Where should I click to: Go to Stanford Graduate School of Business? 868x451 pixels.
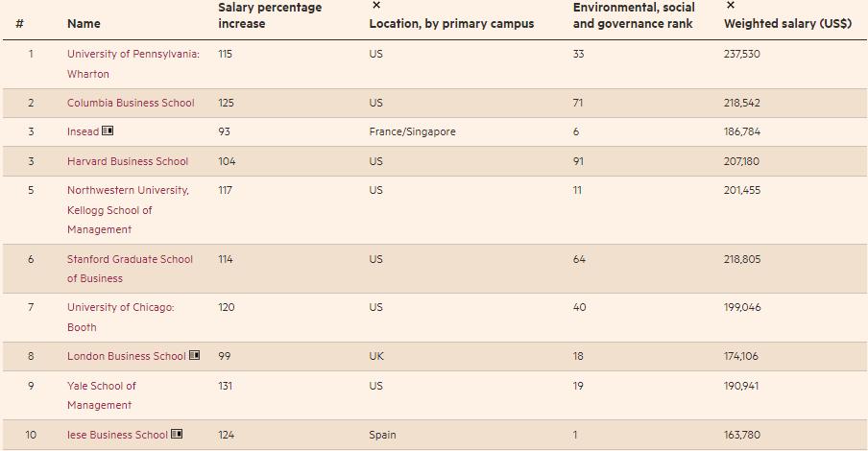pos(130,259)
